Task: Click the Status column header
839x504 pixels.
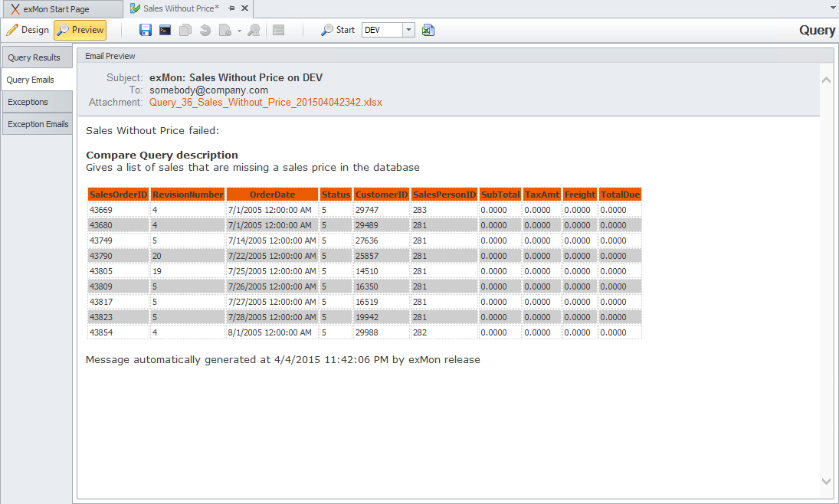Action: click(336, 195)
